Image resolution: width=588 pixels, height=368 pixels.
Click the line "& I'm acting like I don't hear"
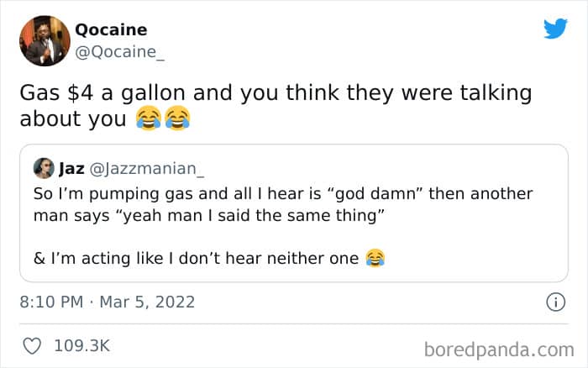(x=196, y=259)
